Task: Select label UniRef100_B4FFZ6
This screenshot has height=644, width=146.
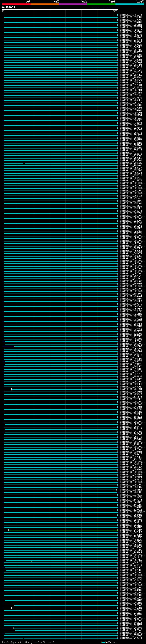Action: coord(131,70)
